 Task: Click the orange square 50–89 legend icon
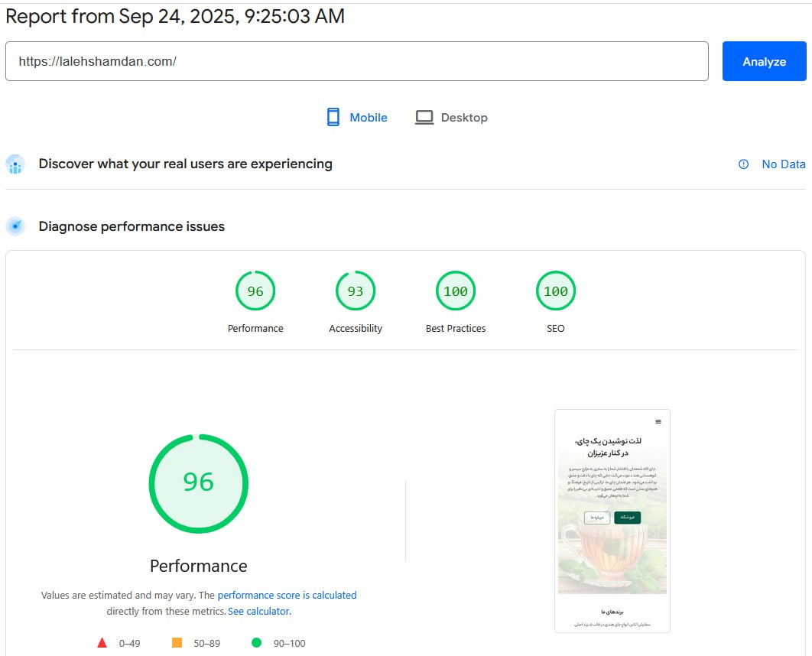pos(177,643)
